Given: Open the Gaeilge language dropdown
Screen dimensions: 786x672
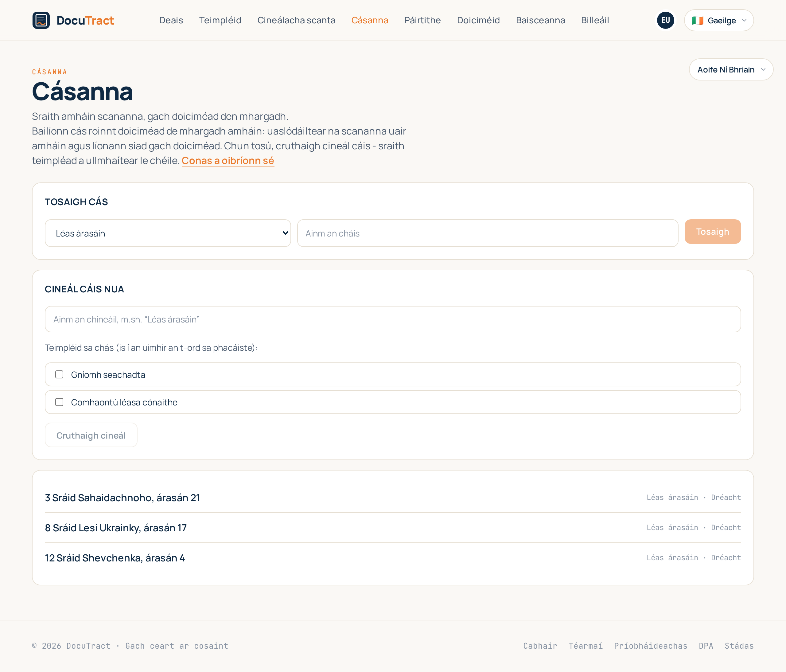Looking at the screenshot, I should (718, 20).
